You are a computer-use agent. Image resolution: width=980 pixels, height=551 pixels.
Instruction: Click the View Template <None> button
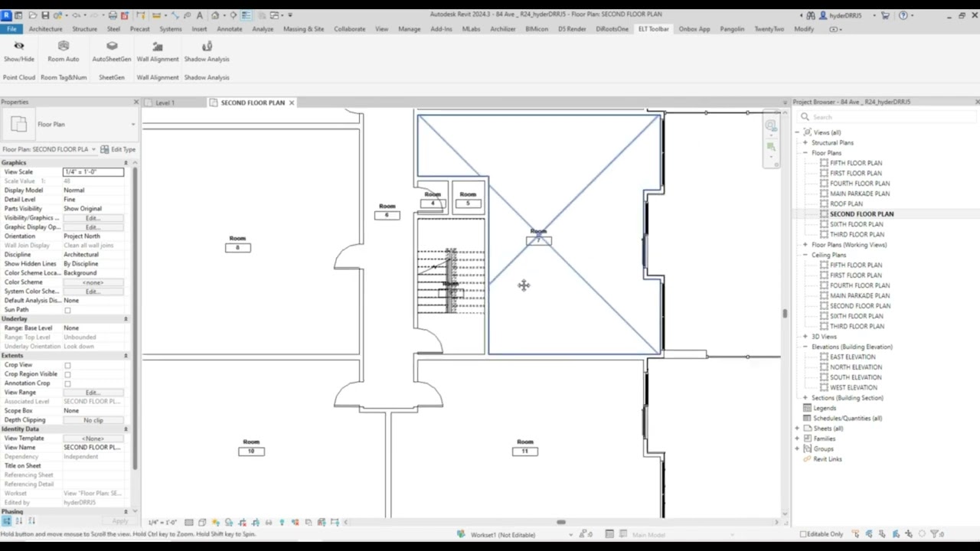pyautogui.click(x=93, y=439)
